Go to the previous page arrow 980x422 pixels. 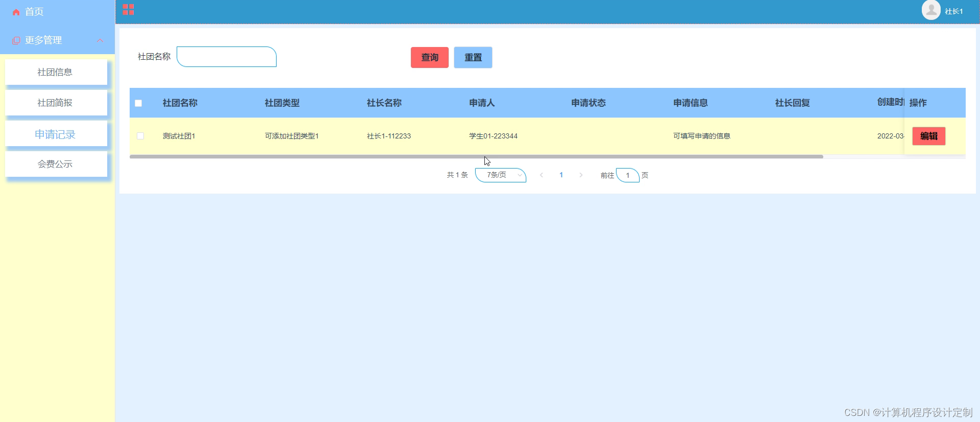(542, 175)
